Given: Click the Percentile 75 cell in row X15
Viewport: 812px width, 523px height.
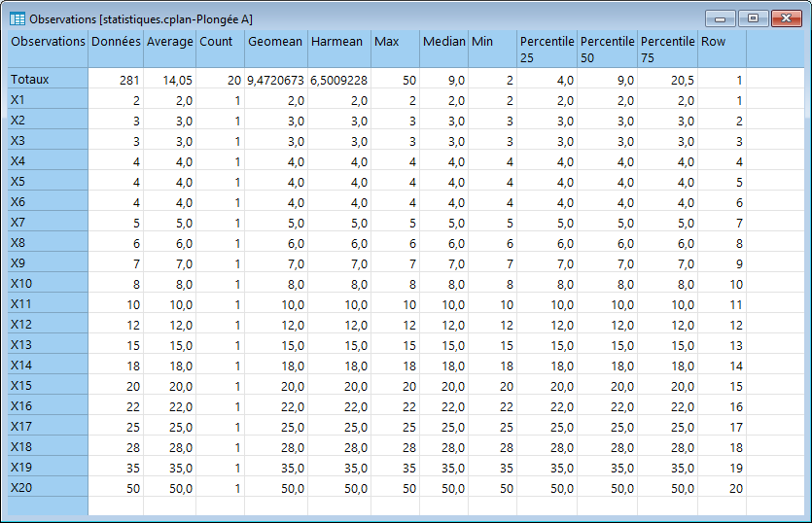Looking at the screenshot, I should pyautogui.click(x=667, y=386).
